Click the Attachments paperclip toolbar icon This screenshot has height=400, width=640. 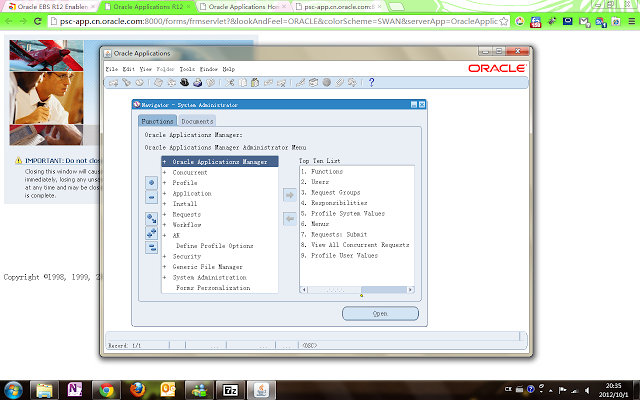pos(339,82)
